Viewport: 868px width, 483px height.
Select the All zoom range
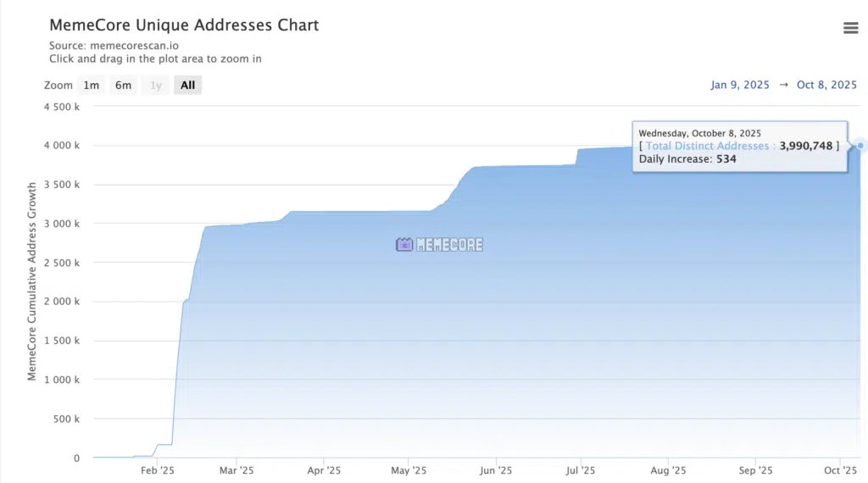click(x=187, y=85)
